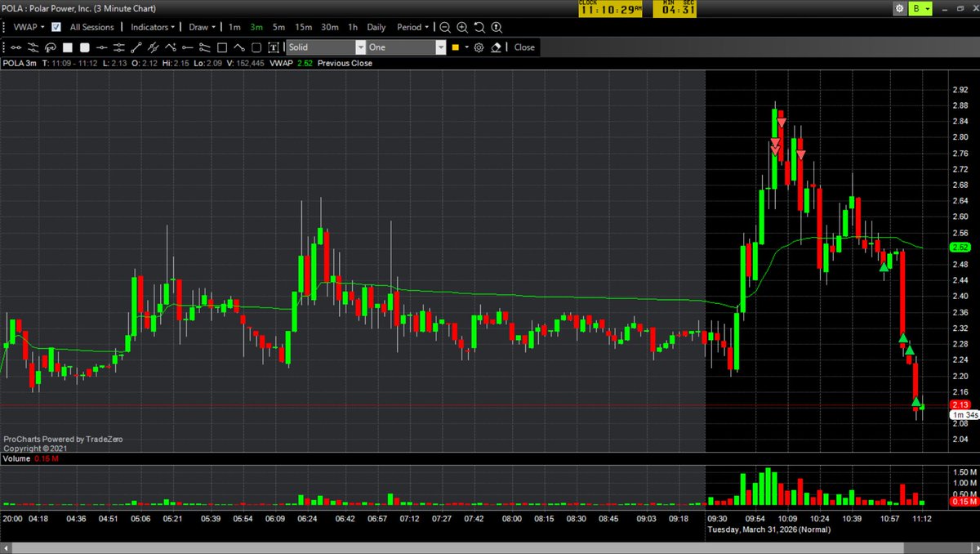Select the zigzag arrow drawing tool
Viewport: 980px width, 554px height.
click(170, 47)
